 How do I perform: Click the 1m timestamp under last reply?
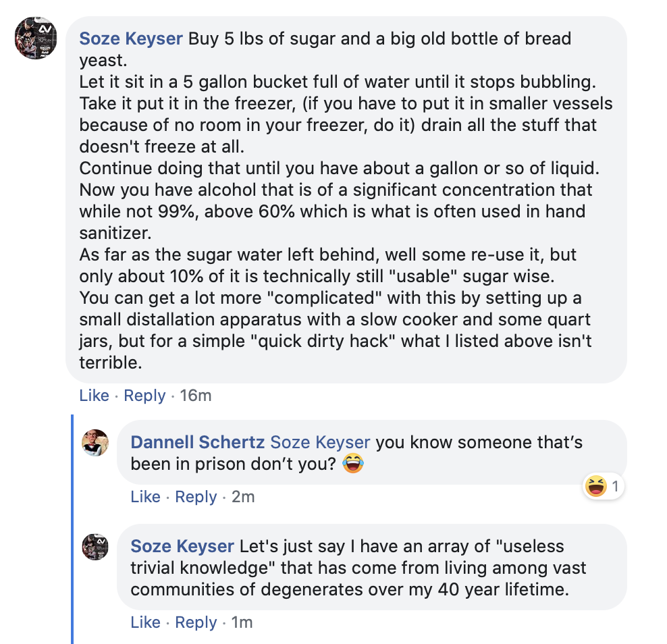242,622
